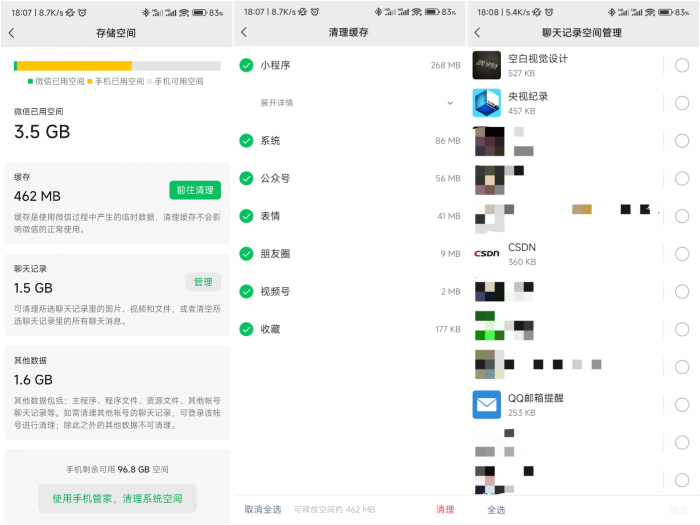Tap the yellow 手机已用空间 legend marker
The width and height of the screenshot is (700, 525).
90,81
